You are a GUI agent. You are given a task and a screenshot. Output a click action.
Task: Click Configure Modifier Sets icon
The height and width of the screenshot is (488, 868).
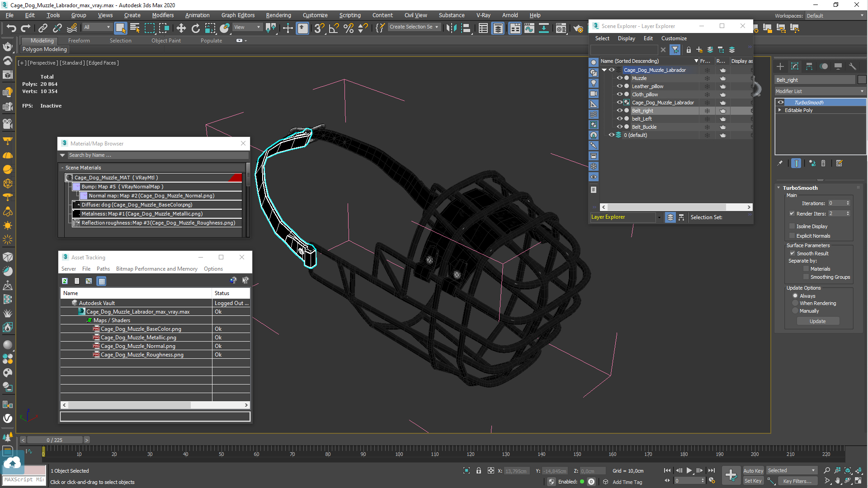[x=840, y=163]
